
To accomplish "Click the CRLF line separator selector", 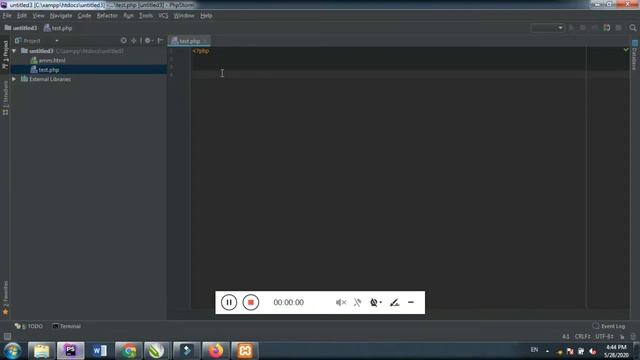I will click(582, 336).
